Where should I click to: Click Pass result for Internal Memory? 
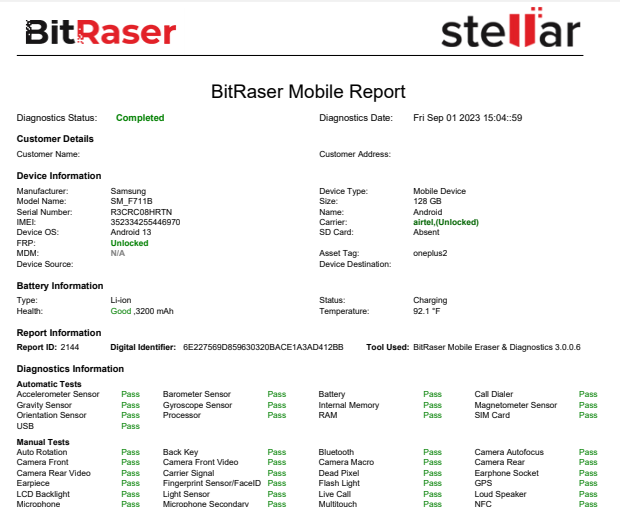pyautogui.click(x=433, y=405)
